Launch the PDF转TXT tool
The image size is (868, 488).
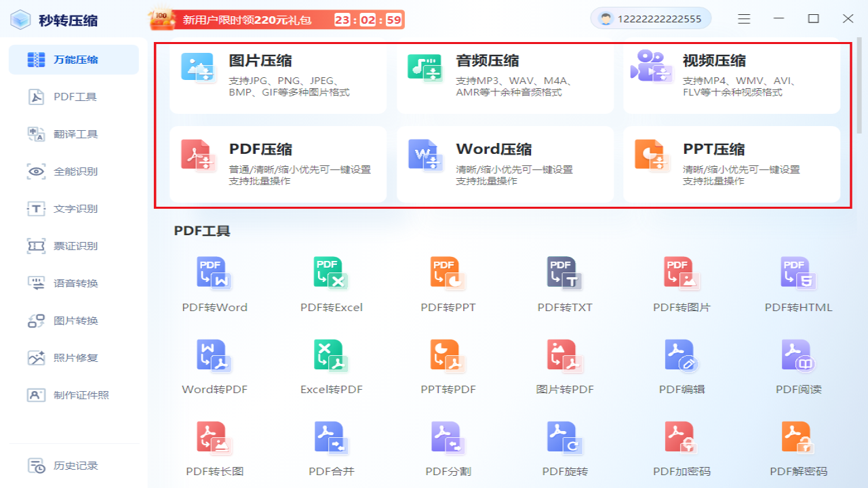coord(564,278)
